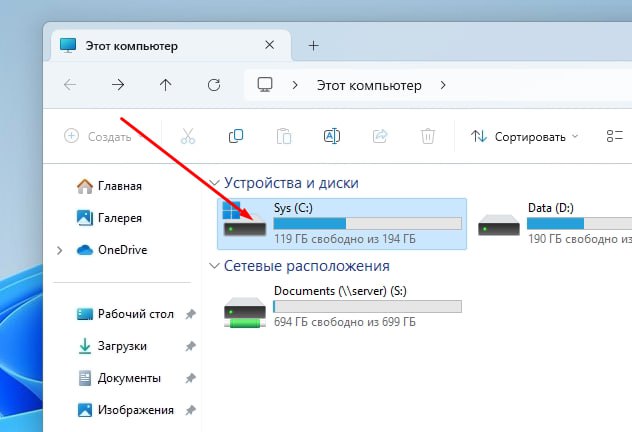Click the S: network drive usage bar
This screenshot has width=632, height=432.
click(x=368, y=307)
